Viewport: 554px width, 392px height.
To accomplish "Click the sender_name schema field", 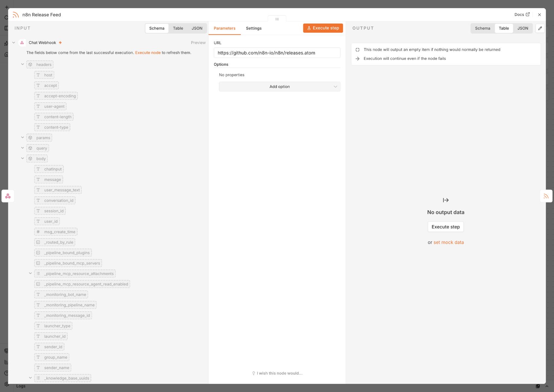I will 53,368.
